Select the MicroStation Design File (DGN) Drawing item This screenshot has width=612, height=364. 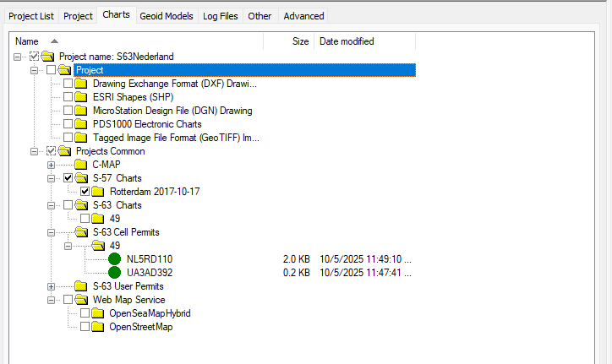click(172, 111)
